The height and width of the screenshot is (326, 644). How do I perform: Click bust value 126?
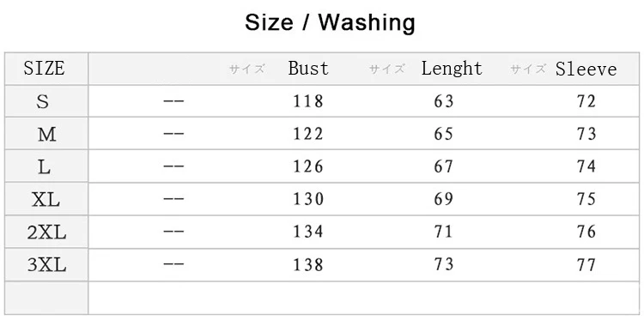(x=308, y=166)
